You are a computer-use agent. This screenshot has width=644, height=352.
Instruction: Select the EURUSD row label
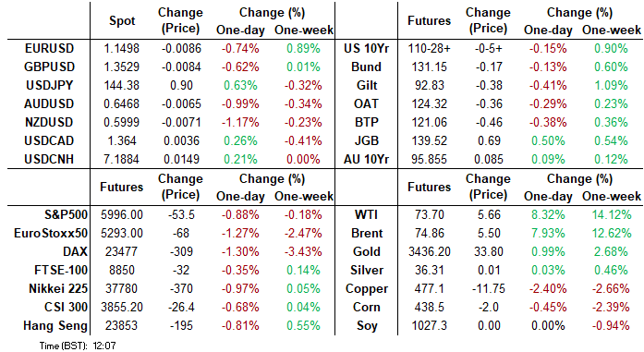pos(49,48)
